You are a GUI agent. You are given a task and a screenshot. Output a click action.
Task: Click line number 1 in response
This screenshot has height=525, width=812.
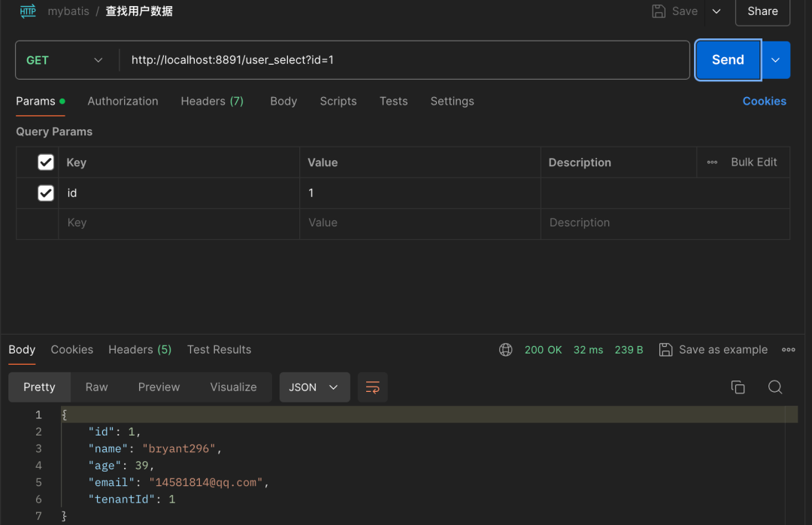coord(38,414)
